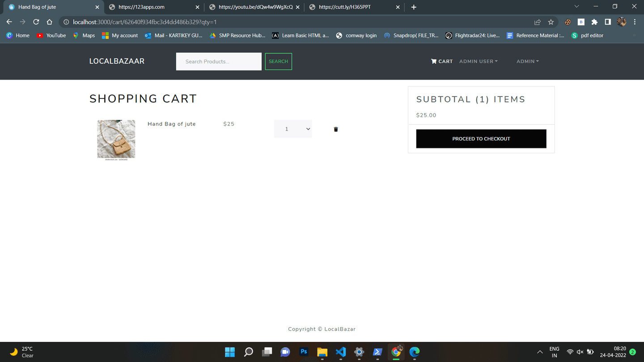Click the localhost address bar URL
The height and width of the screenshot is (362, 644).
click(x=145, y=22)
